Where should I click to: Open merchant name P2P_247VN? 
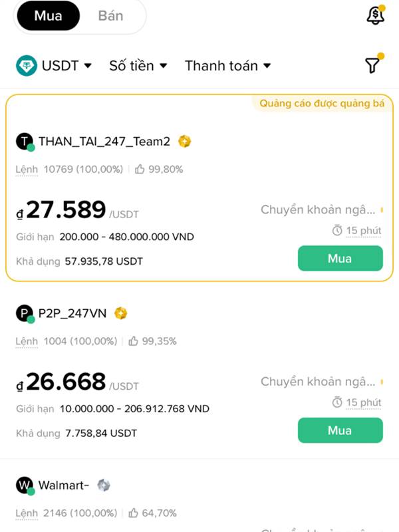coord(72,313)
